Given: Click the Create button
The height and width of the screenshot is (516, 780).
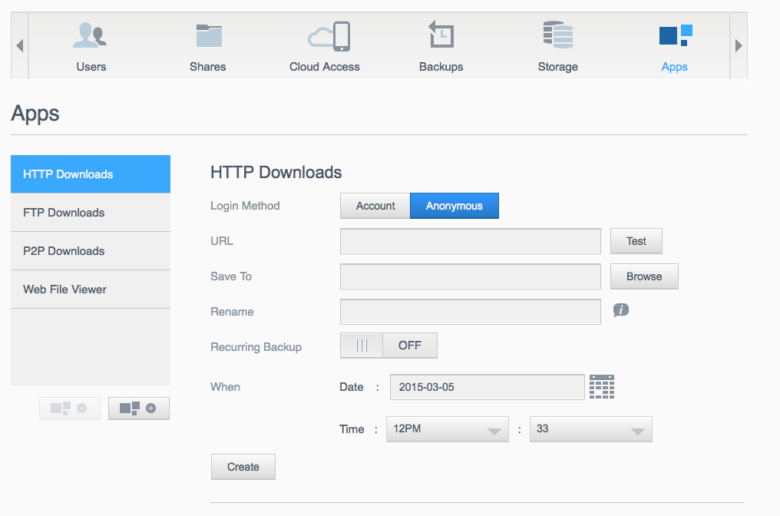Looking at the screenshot, I should 243,467.
